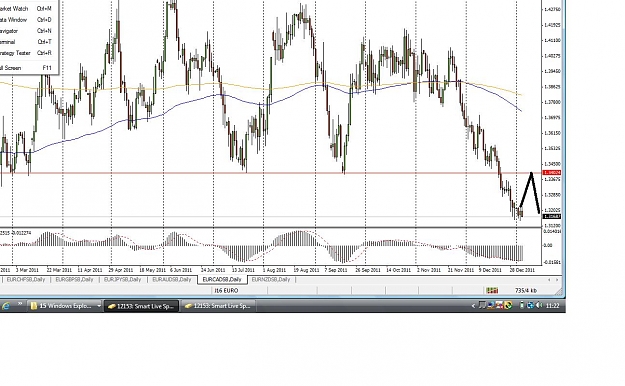Select the active EURCADSB,Daily chart tab

[222, 280]
